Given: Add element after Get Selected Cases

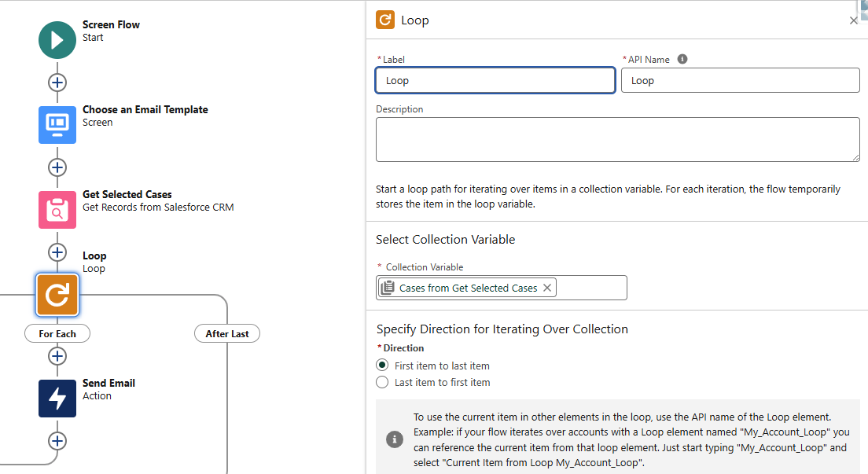Looking at the screenshot, I should 57,252.
